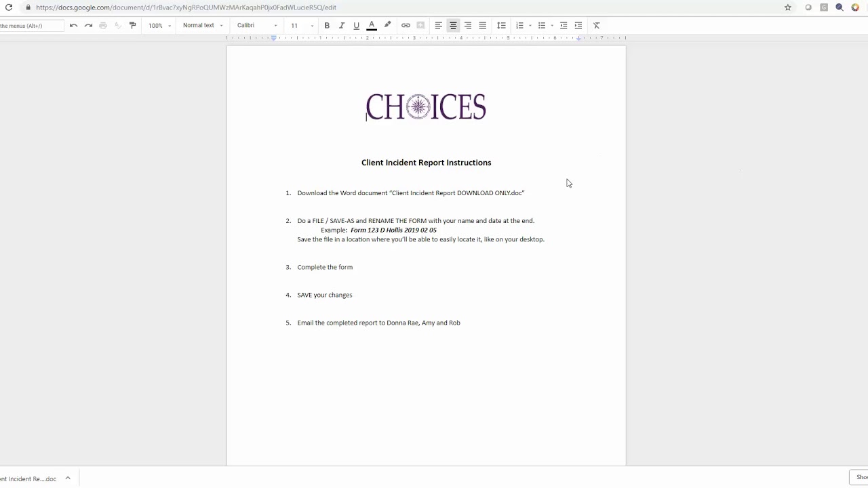Open the Normal text style dropdown
The width and height of the screenshot is (868, 488).
(x=203, y=25)
